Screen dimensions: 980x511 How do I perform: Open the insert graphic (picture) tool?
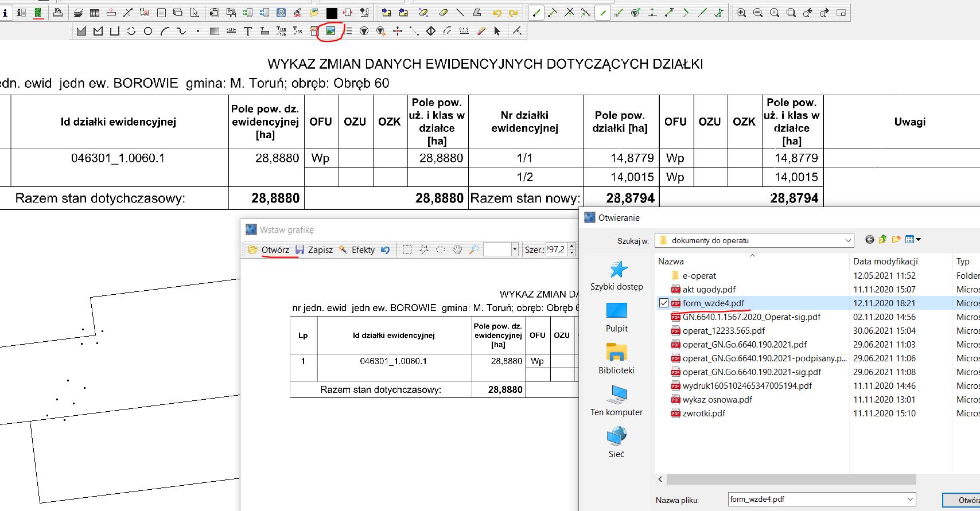click(330, 31)
